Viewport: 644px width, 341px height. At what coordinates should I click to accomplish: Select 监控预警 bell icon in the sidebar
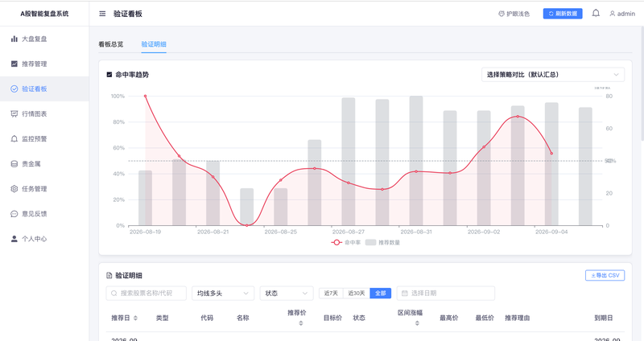click(14, 138)
